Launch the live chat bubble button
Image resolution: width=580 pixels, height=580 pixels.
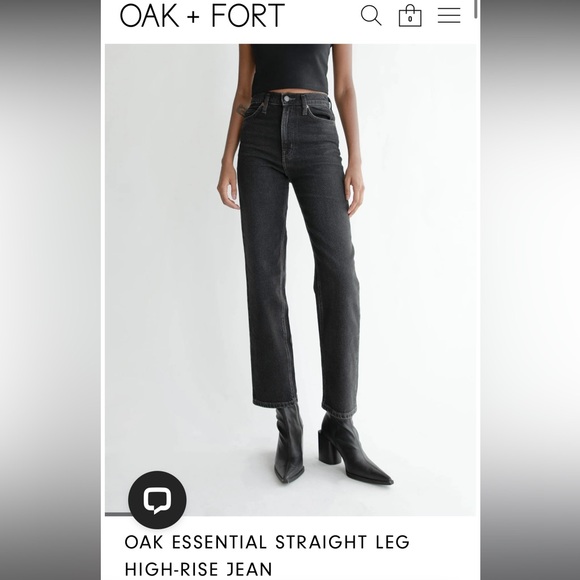click(157, 500)
